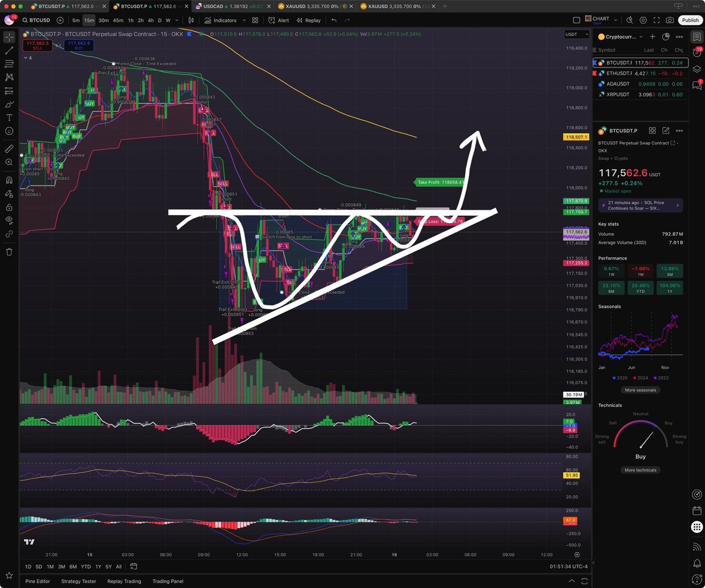
Task: Select the trend line drawing tool
Action: tap(9, 51)
